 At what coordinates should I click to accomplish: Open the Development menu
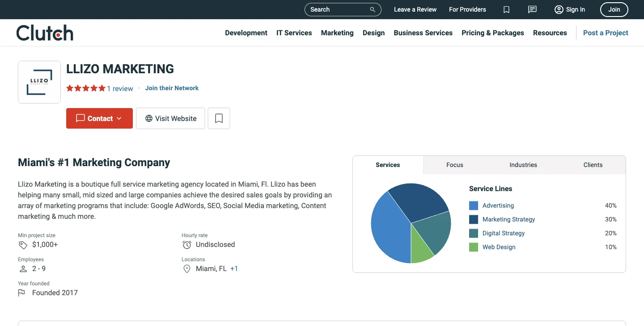(246, 33)
